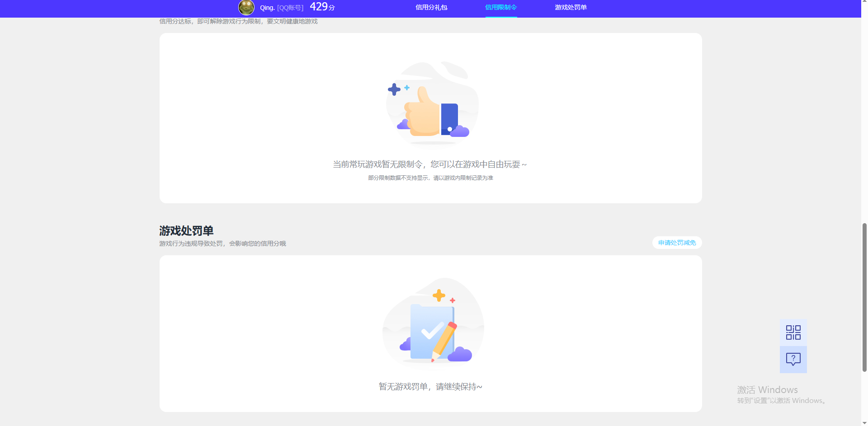Open the help question floating button
The width and height of the screenshot is (868, 426).
793,360
